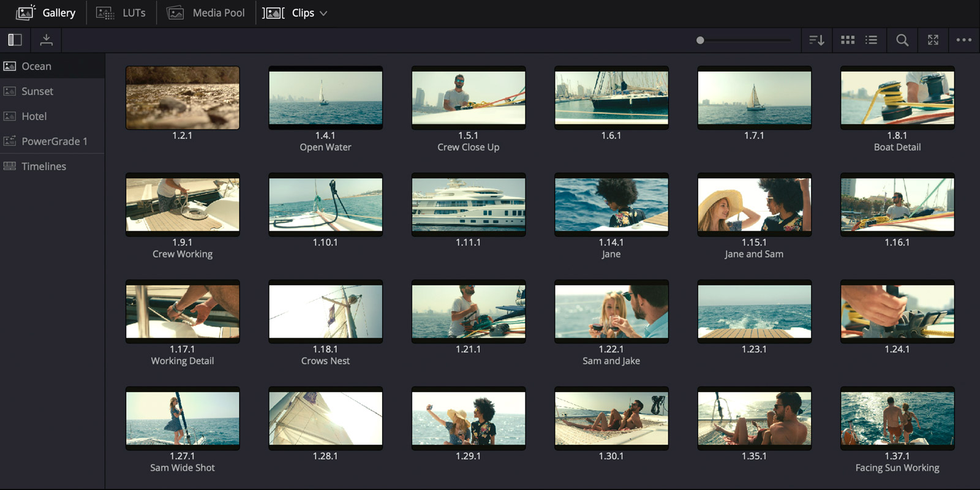Select still 1.23.1 wake thumbnail
This screenshot has height=490, width=980.
pos(755,312)
